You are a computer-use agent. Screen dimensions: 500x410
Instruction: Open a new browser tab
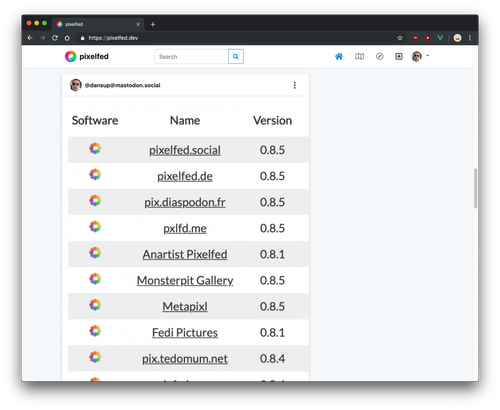[x=153, y=24]
